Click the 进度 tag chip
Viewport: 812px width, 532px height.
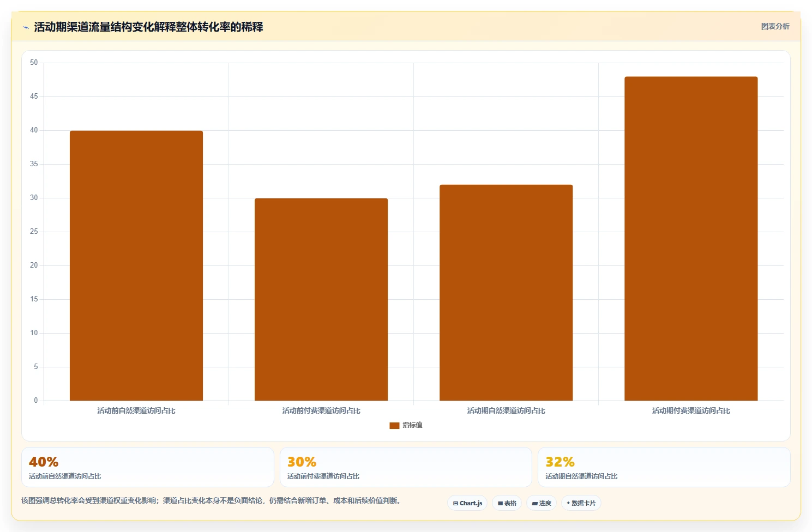[x=542, y=503]
